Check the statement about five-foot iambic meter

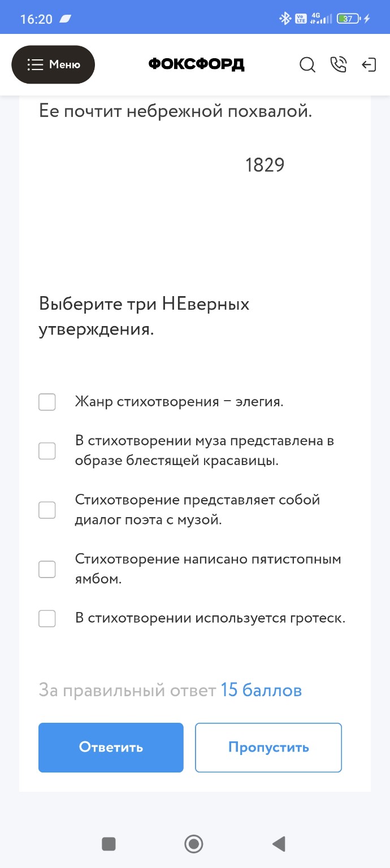click(47, 569)
